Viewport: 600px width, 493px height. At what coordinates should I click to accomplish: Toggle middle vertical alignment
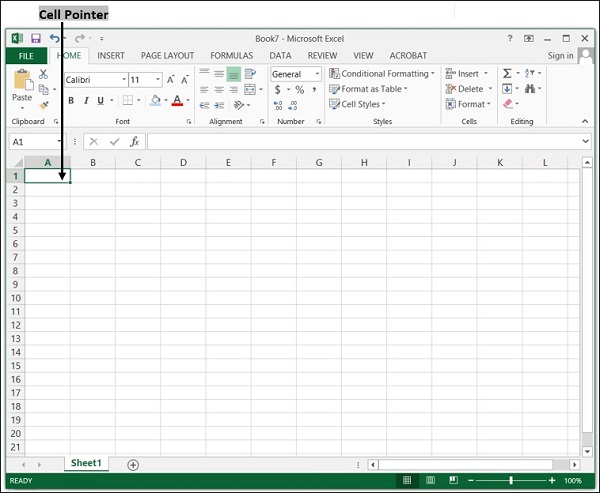219,73
